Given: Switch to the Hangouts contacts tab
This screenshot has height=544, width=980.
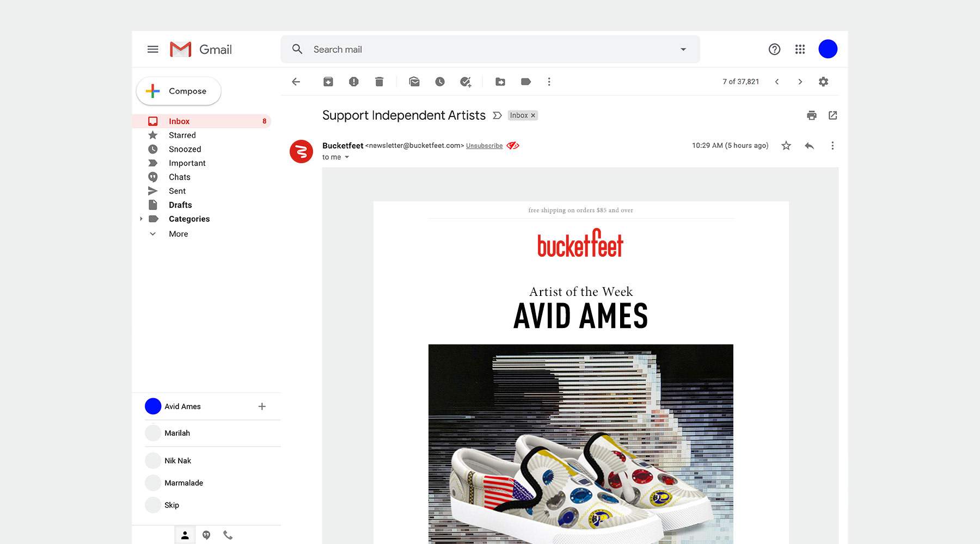Looking at the screenshot, I should coord(185,535).
